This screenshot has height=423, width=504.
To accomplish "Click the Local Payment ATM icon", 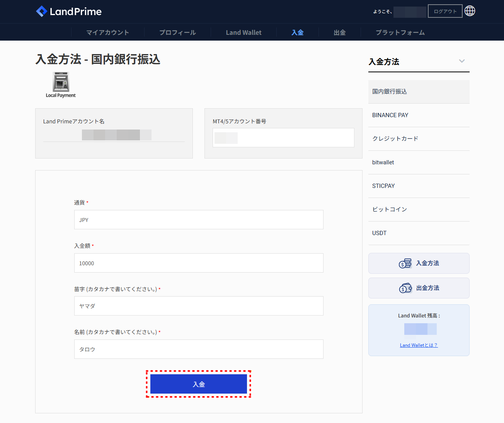I will coord(61,85).
